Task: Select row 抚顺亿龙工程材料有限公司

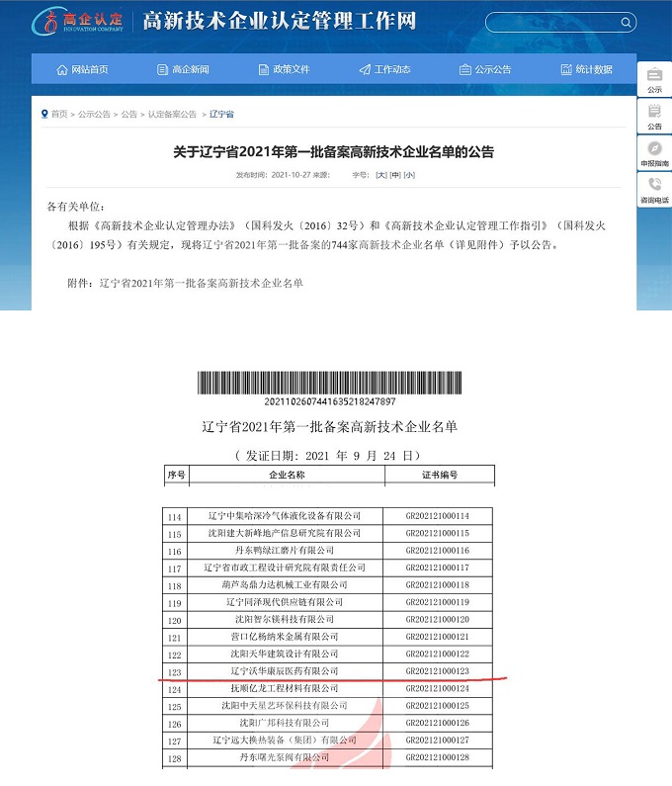Action: pyautogui.click(x=328, y=688)
